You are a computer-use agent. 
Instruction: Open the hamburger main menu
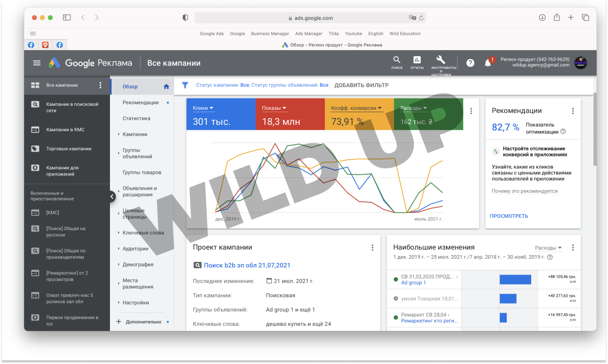click(37, 63)
